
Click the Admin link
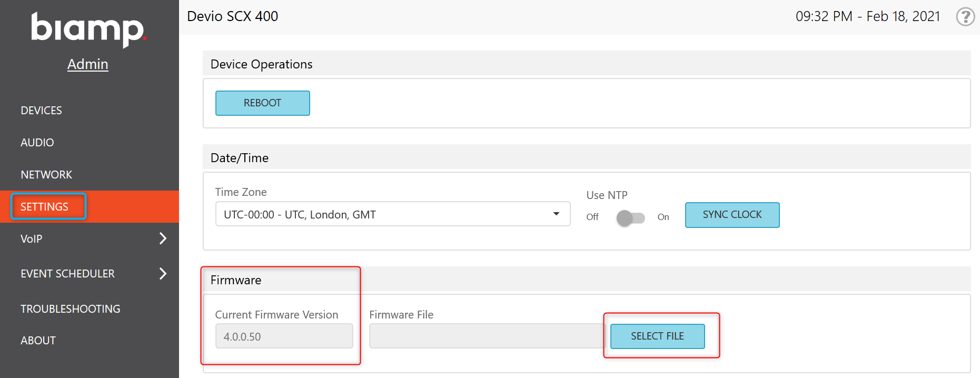click(88, 64)
